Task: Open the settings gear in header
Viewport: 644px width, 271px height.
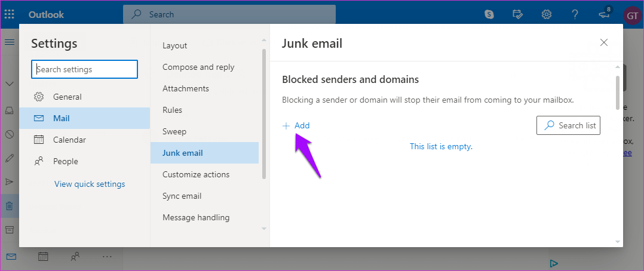Action: pyautogui.click(x=546, y=14)
